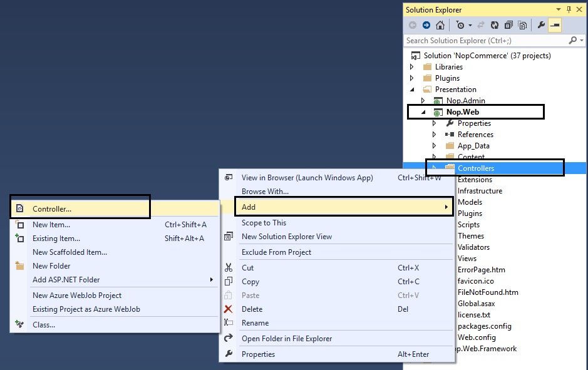Click the Show All Files icon

522,25
